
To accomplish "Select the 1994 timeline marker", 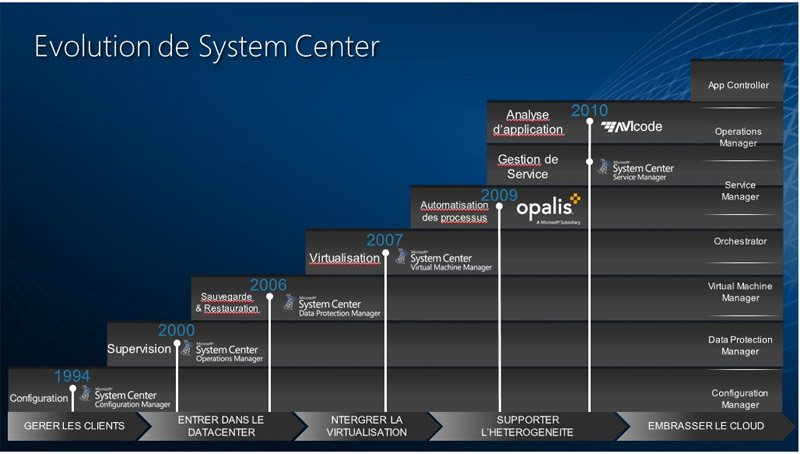I will [72, 388].
